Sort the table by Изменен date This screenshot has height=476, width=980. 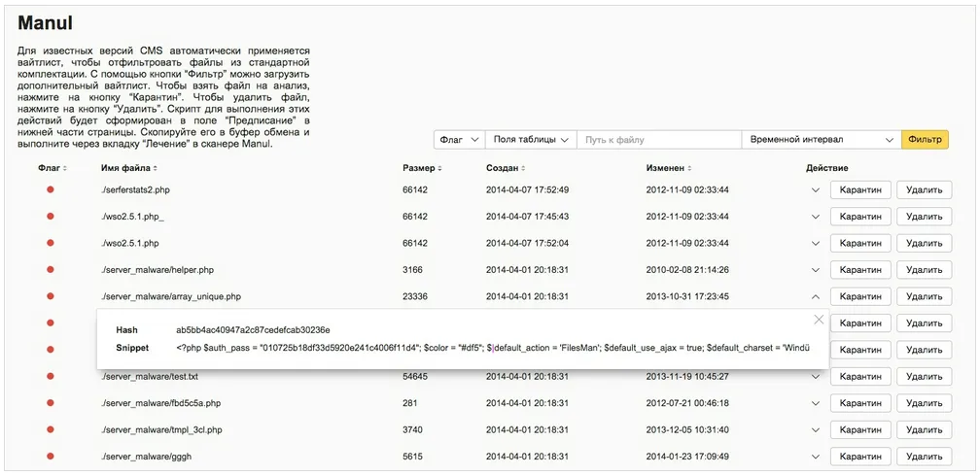point(670,168)
